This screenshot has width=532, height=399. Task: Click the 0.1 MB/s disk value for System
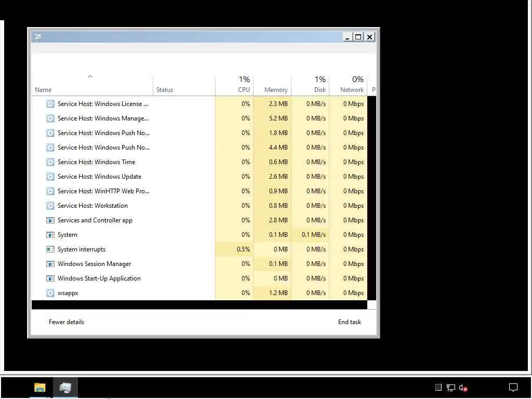coord(313,235)
